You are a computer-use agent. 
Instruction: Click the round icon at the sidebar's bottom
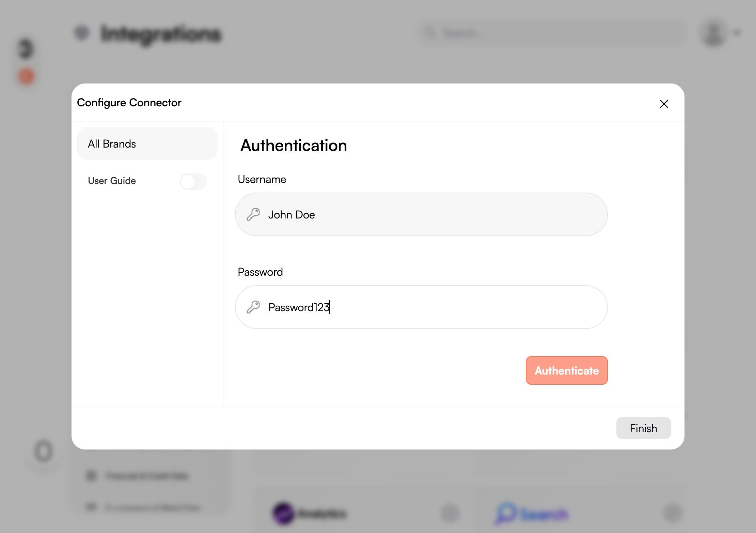point(44,452)
